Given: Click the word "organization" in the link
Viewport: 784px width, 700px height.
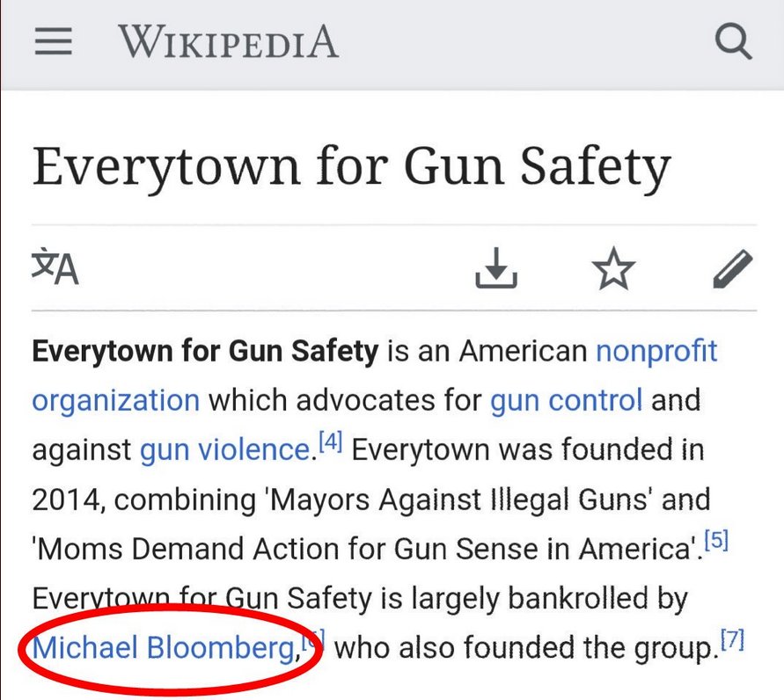Looking at the screenshot, I should click(115, 400).
